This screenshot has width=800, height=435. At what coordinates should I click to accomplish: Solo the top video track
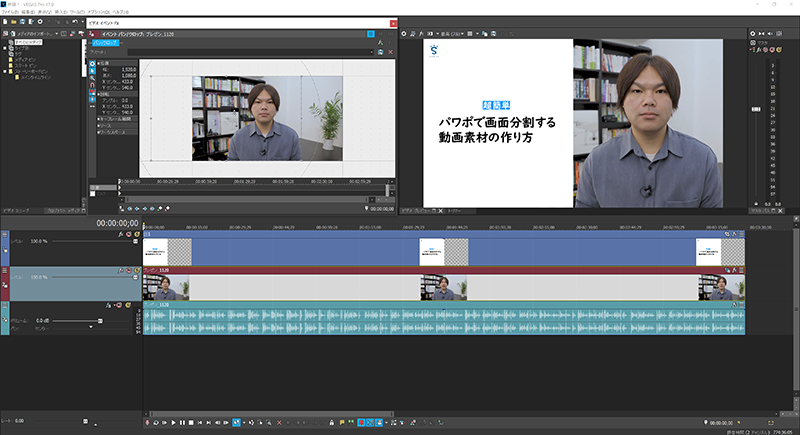tap(137, 235)
